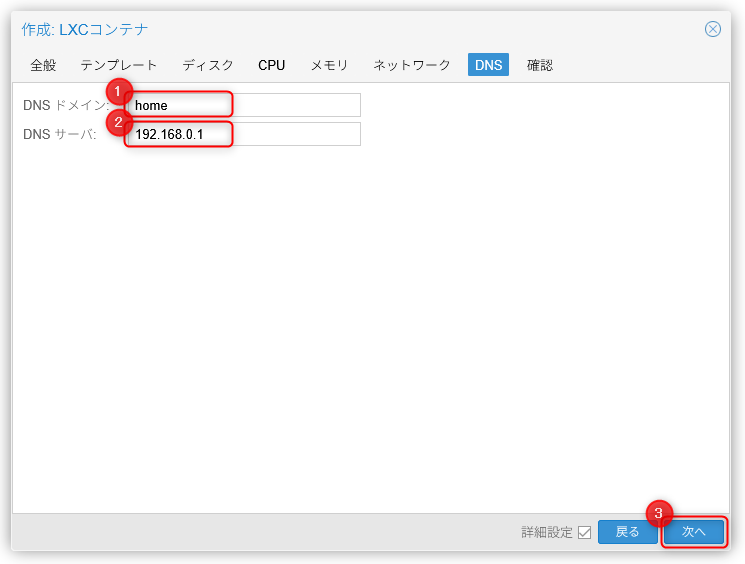The height and width of the screenshot is (564, 745).
Task: Switch to the 全般 tab
Action: 43,65
